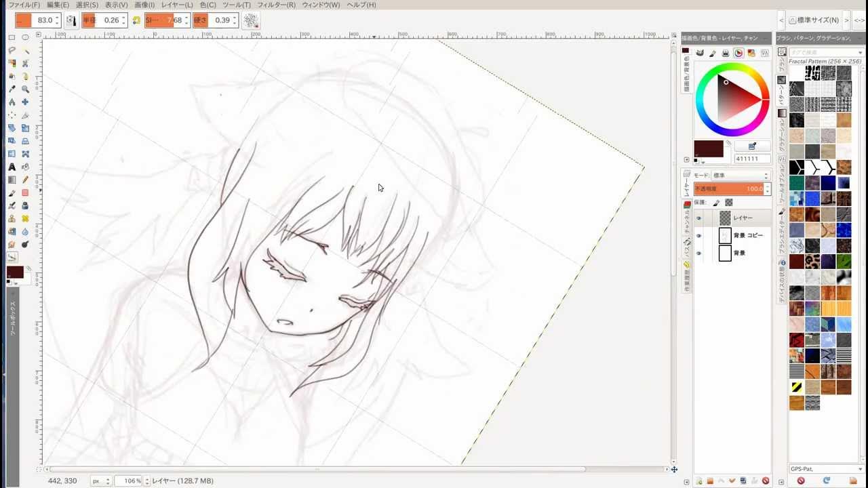Pick the Fuzzy Select magic wand tool

pyautogui.click(x=25, y=51)
